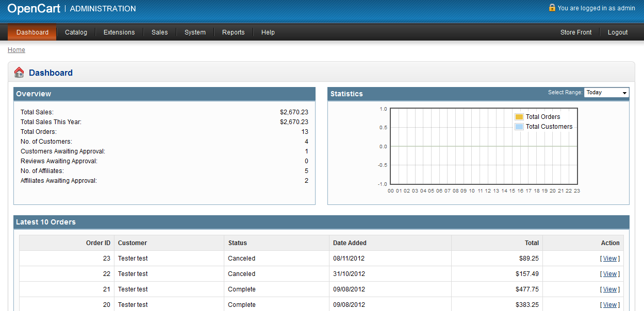Click the Total Orders yellow legend swatch
This screenshot has height=311, width=644.
tap(519, 117)
